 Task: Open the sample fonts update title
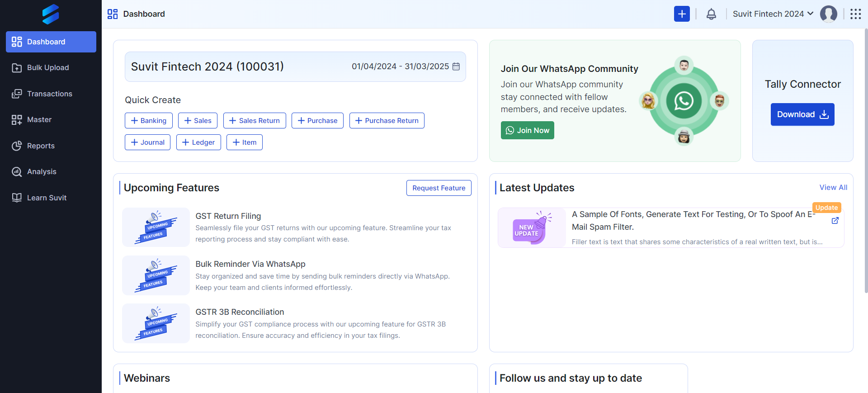[x=693, y=221]
